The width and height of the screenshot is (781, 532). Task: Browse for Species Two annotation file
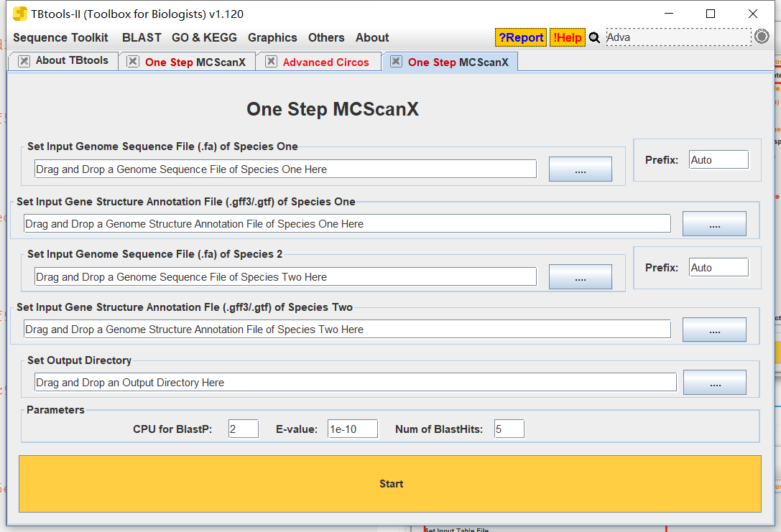pyautogui.click(x=714, y=330)
